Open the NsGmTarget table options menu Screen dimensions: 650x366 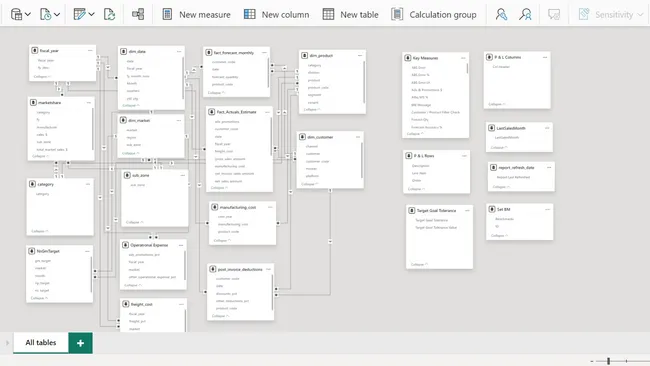tap(87, 251)
